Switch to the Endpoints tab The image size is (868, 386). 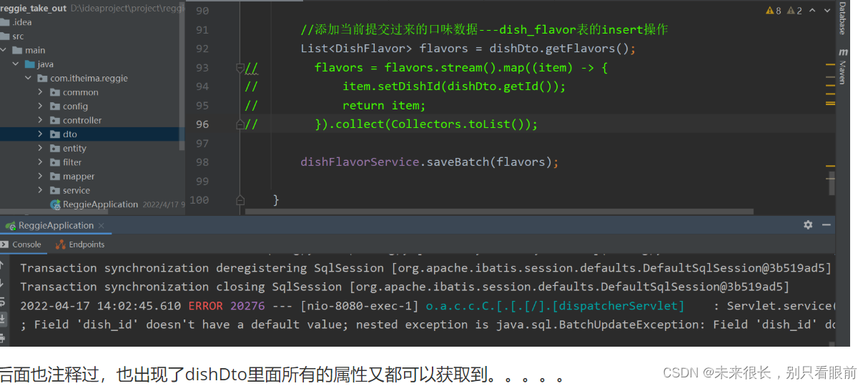click(x=80, y=244)
